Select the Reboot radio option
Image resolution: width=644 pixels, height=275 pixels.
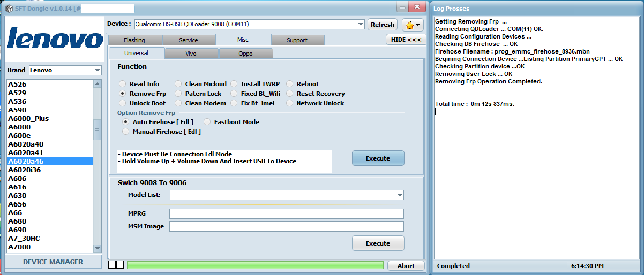pyautogui.click(x=290, y=84)
